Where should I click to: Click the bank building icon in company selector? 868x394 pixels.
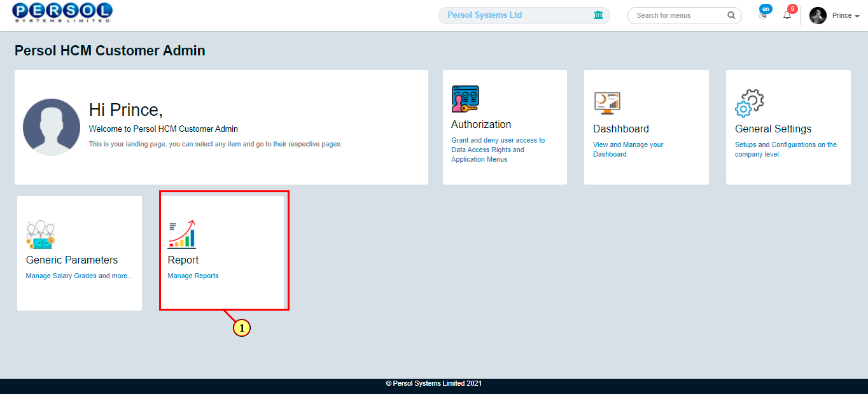point(598,15)
